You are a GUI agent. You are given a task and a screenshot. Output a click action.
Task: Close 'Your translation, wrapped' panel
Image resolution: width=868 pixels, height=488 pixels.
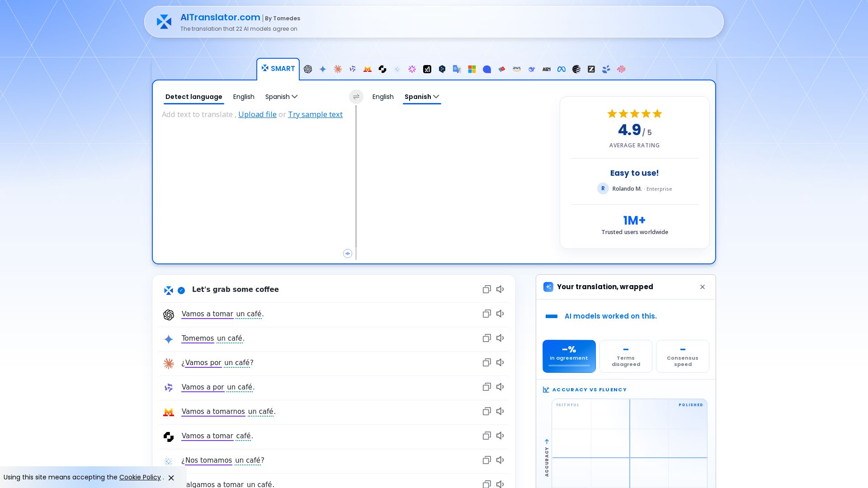tap(703, 287)
